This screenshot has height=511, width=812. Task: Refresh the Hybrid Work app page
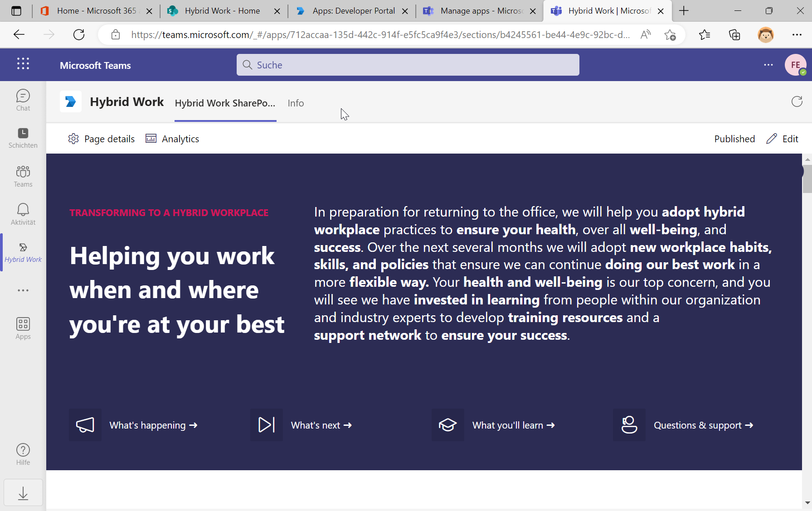point(797,101)
